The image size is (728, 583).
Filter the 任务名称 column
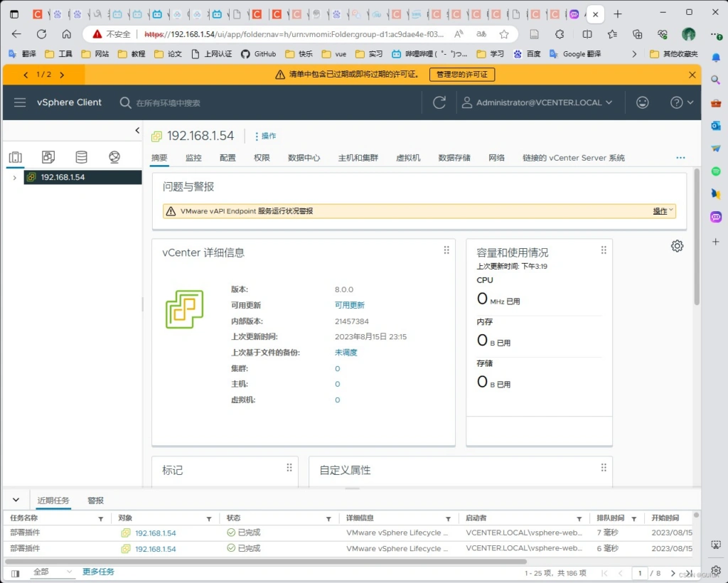pyautogui.click(x=101, y=519)
